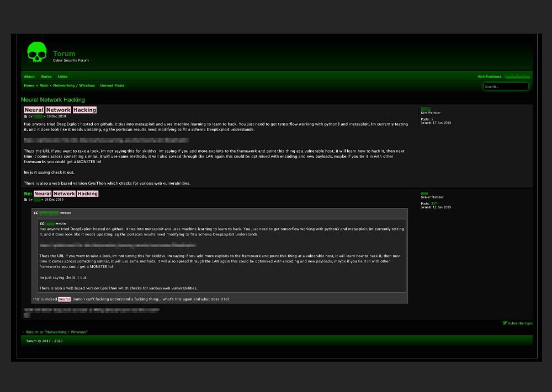Open the Neural Network Hacking topic title
Screen dimensions: 552x392
coord(53,100)
